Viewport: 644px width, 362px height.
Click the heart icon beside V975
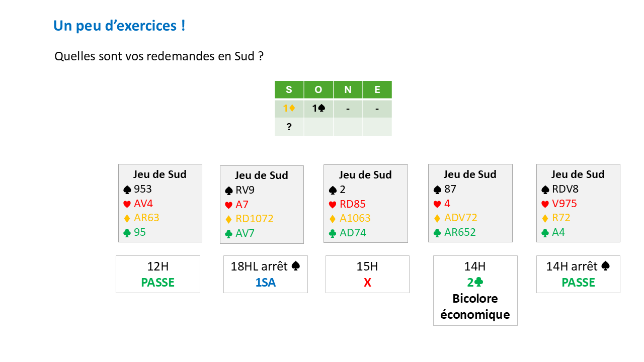545,204
